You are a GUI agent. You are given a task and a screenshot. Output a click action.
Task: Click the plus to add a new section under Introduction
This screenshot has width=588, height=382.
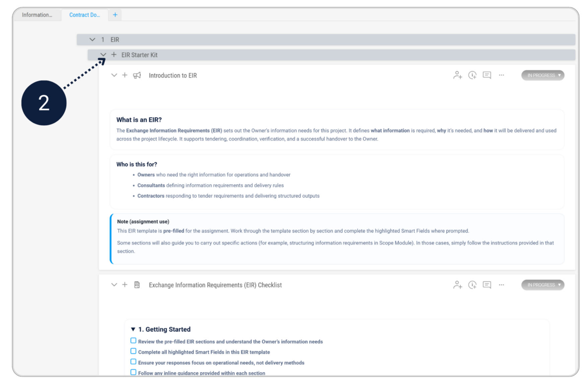(125, 75)
